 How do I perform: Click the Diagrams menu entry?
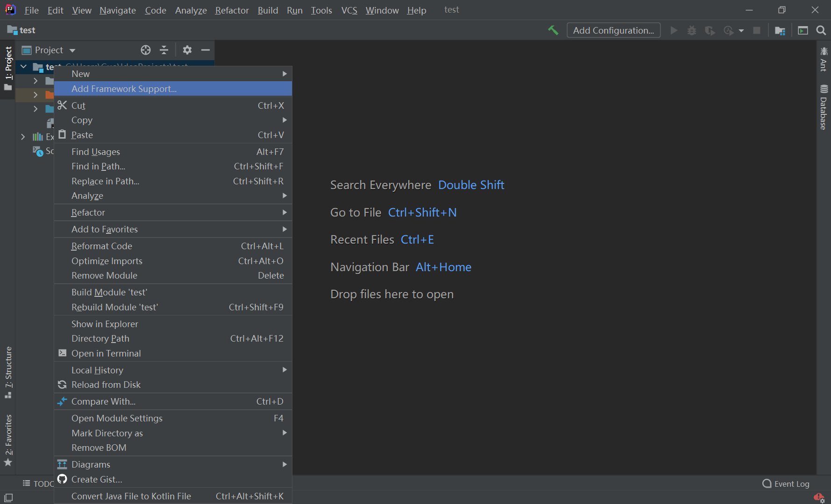coord(173,464)
